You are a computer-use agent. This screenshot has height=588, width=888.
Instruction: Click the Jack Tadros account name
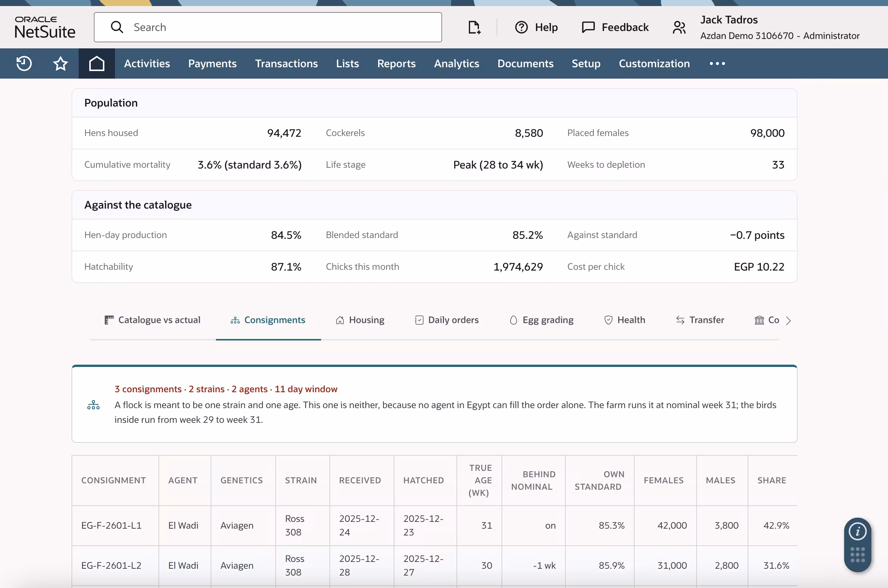[729, 20]
